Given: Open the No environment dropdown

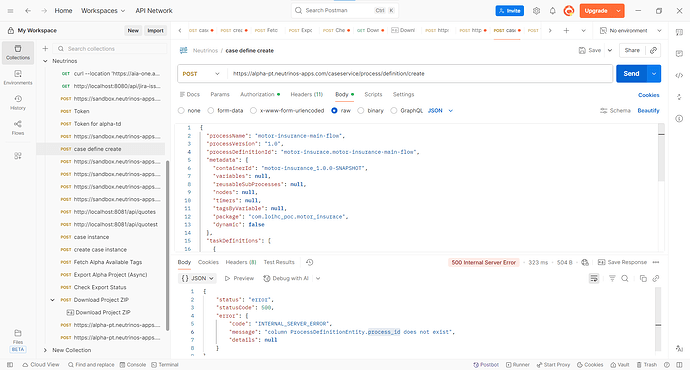Looking at the screenshot, I should 631,30.
